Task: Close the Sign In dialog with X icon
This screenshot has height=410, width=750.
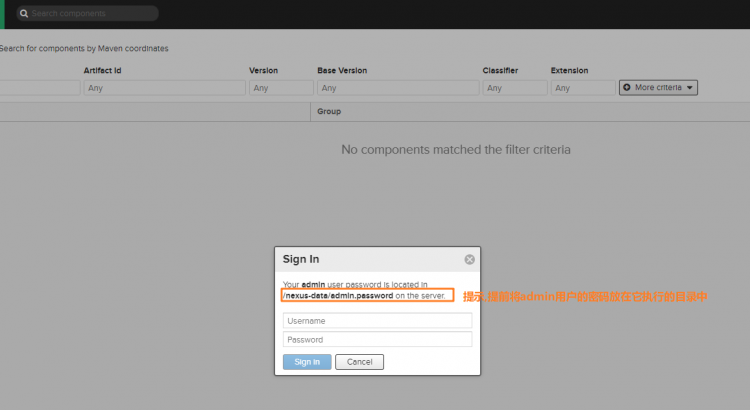Action: click(x=469, y=259)
